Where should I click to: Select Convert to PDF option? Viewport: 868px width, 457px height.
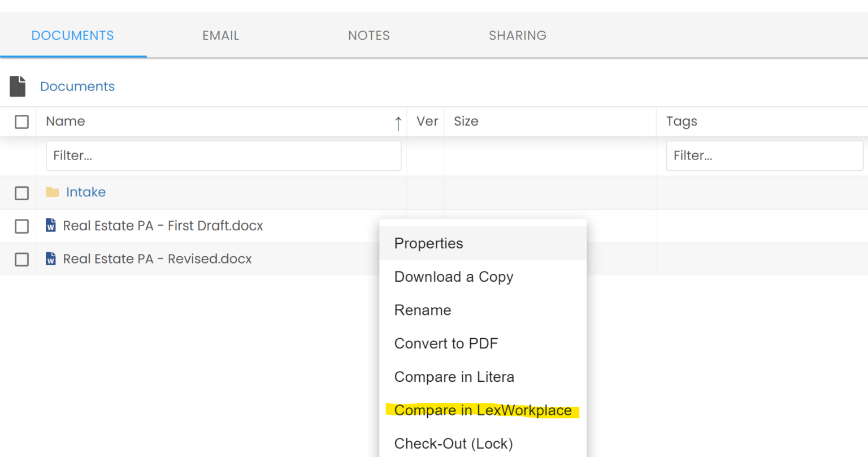[446, 343]
